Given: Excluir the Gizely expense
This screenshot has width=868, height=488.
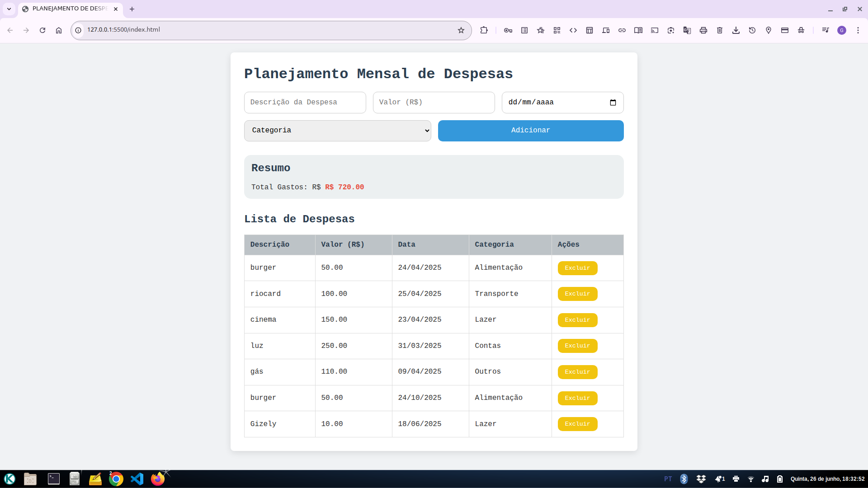Looking at the screenshot, I should coord(577,424).
